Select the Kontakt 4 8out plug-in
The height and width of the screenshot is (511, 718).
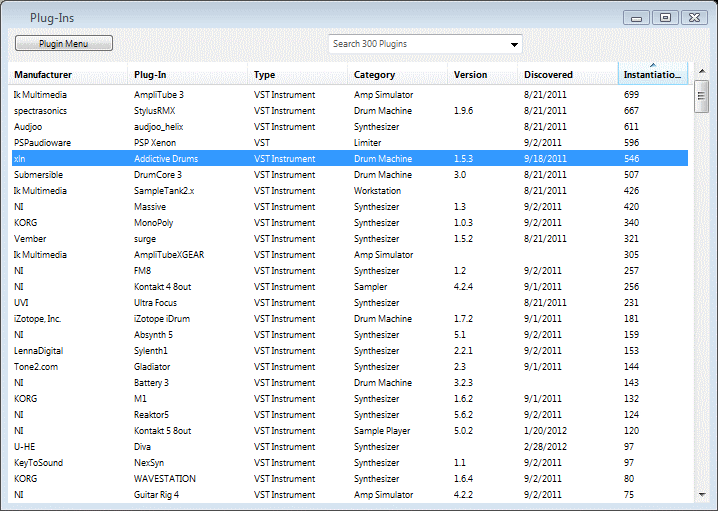[x=350, y=287]
